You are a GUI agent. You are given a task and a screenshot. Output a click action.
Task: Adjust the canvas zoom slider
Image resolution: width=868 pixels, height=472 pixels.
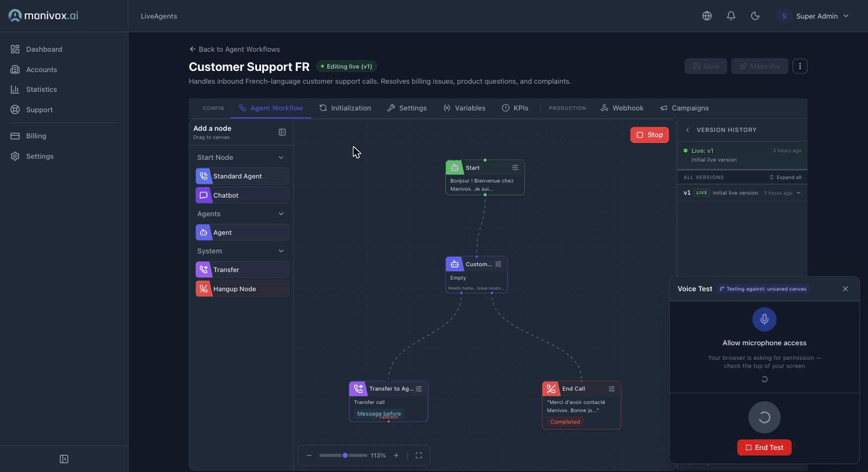tap(343, 455)
